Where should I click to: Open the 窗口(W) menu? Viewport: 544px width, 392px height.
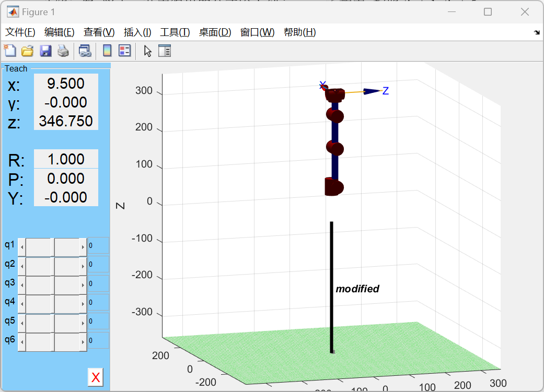(x=257, y=32)
